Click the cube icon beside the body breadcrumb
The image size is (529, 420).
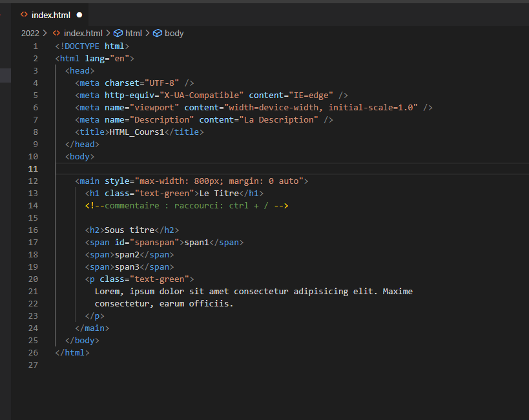pos(157,33)
